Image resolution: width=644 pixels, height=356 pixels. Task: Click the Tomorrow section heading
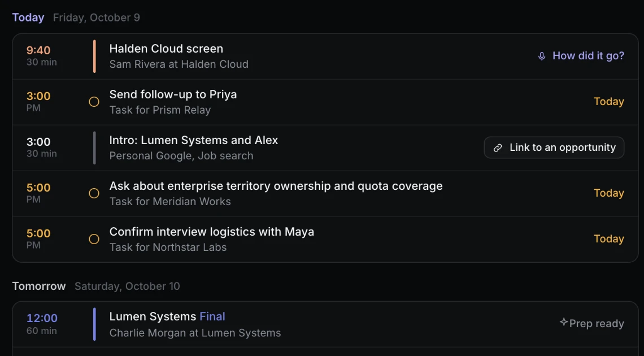pos(39,286)
